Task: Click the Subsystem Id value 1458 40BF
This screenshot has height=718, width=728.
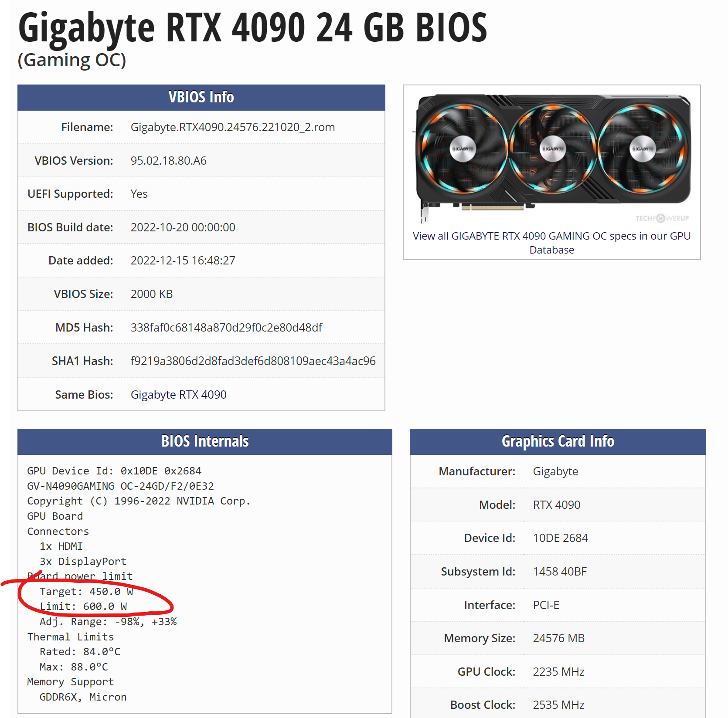Action: pyautogui.click(x=560, y=572)
